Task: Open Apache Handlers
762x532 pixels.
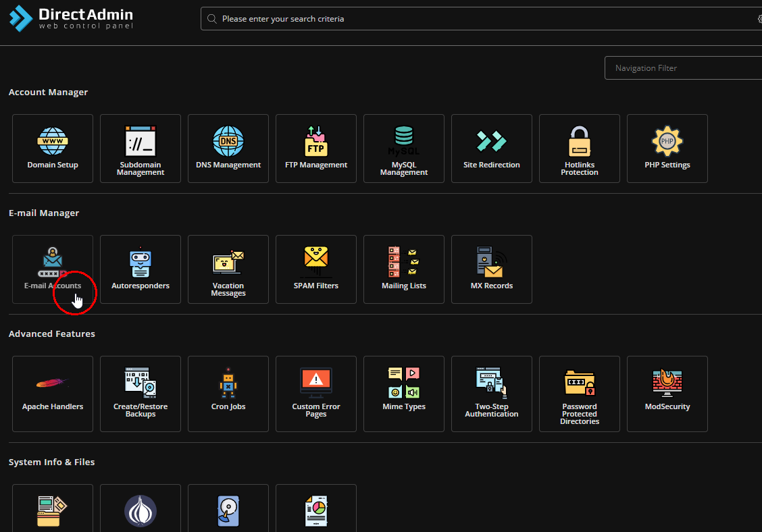Action: coord(53,394)
